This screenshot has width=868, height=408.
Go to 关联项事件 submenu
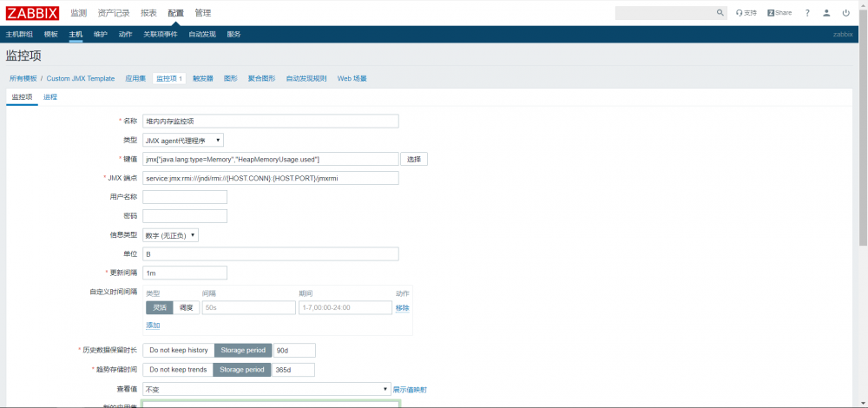point(161,35)
